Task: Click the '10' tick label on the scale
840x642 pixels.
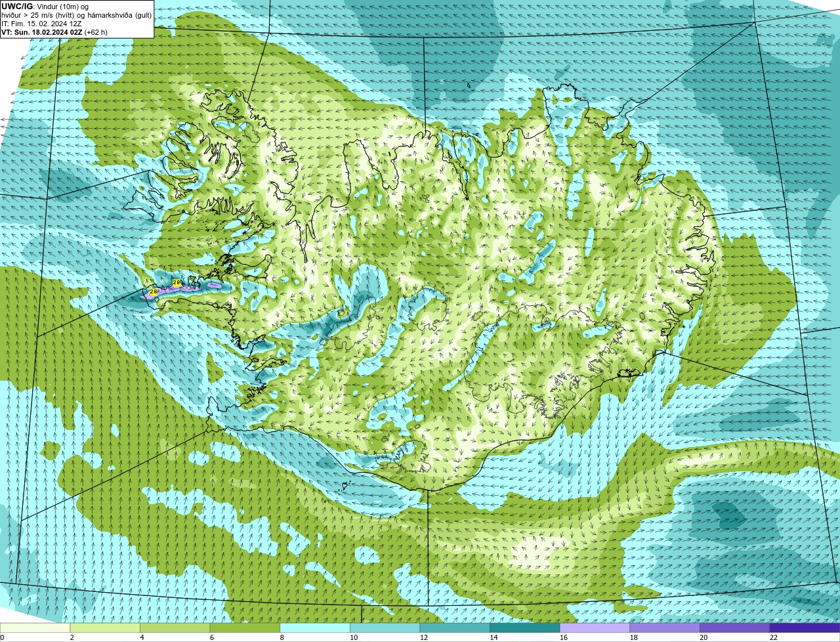Action: click(354, 637)
